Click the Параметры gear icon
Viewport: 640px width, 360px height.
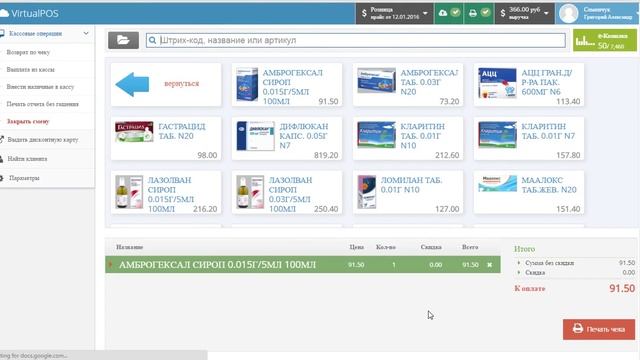2,178
